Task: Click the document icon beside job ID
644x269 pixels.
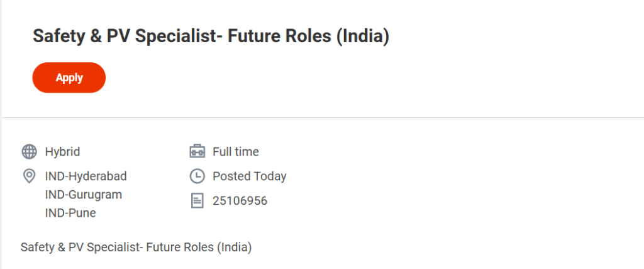Action: tap(197, 201)
